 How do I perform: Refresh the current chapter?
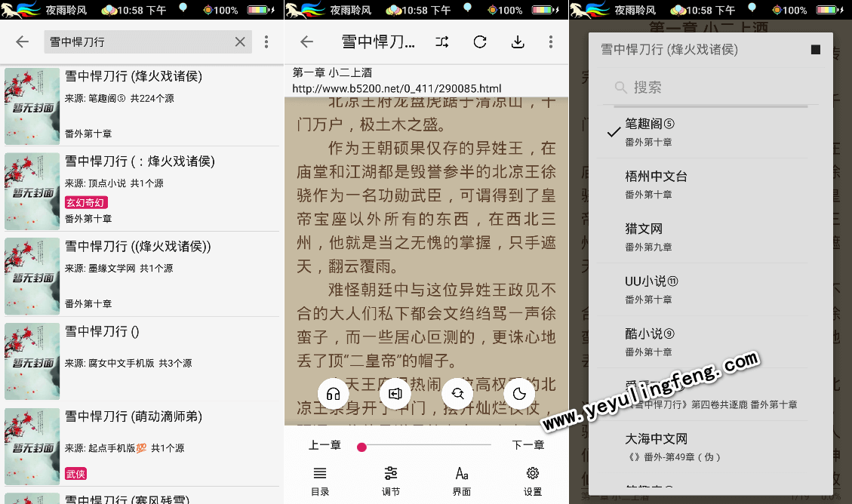[480, 41]
